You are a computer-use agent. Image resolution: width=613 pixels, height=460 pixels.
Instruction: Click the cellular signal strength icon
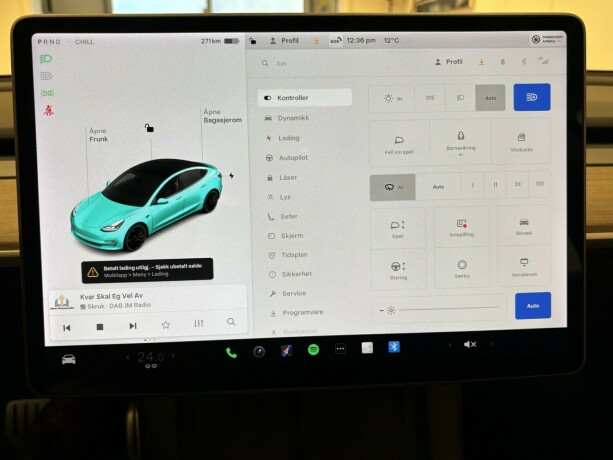(x=543, y=61)
